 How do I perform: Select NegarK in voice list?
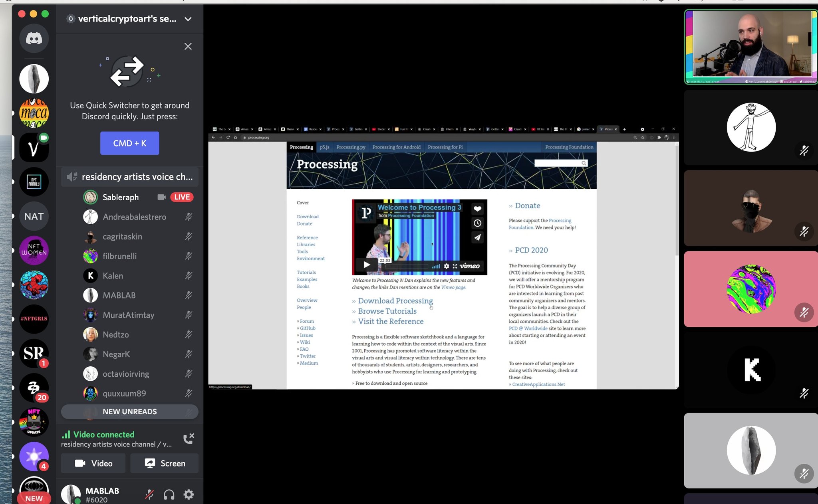point(116,354)
